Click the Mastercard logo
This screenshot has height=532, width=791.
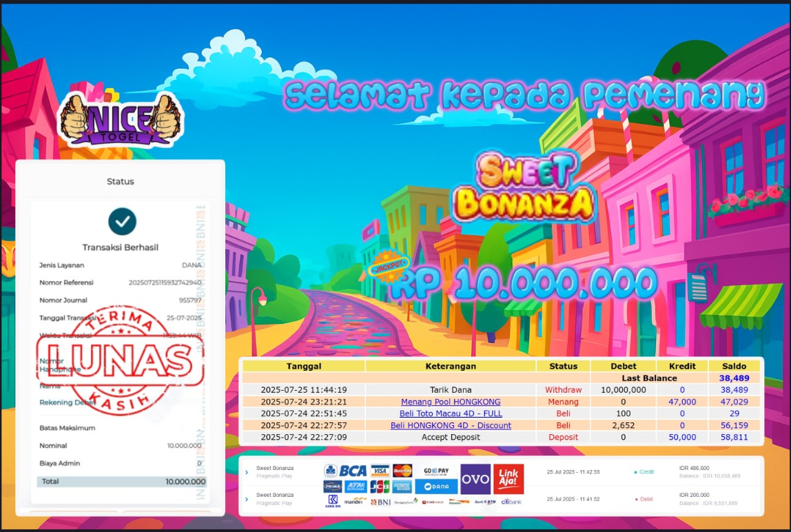tap(402, 471)
